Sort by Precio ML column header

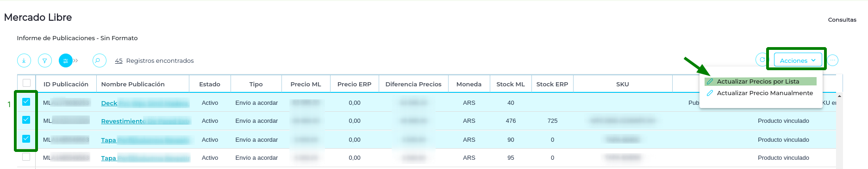click(x=306, y=84)
